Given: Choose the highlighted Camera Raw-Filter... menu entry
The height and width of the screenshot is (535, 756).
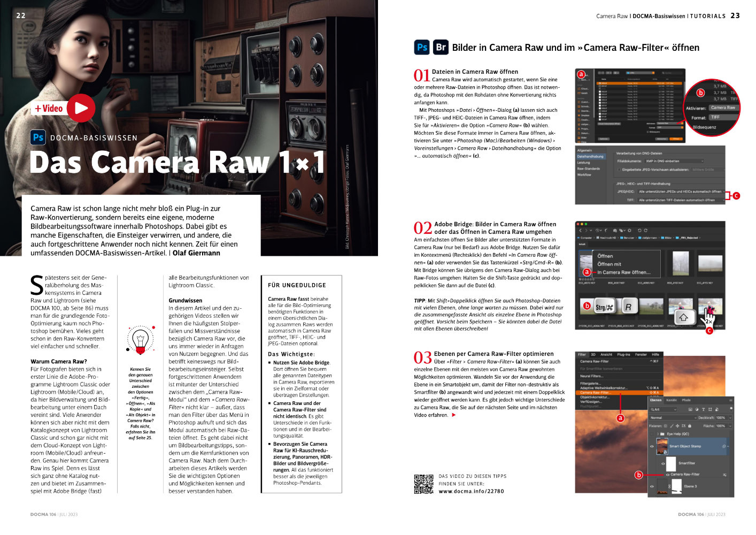Looking at the screenshot, I should [619, 393].
